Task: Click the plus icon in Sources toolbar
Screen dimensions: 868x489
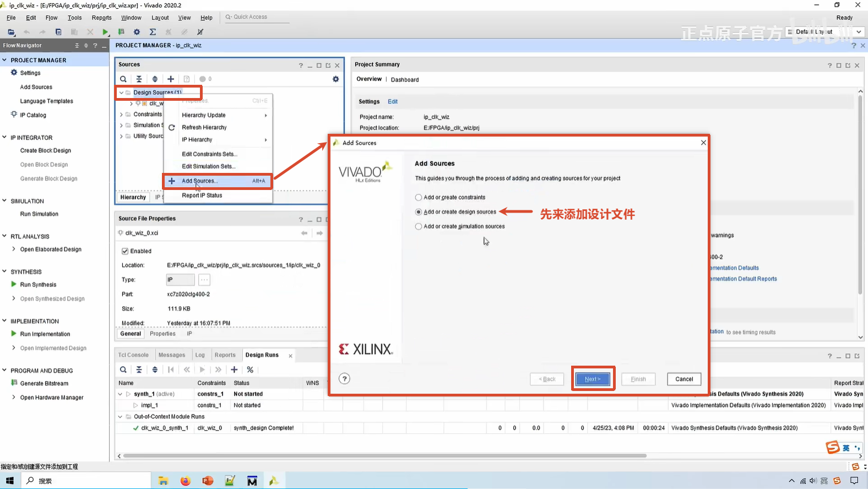Action: [x=171, y=79]
